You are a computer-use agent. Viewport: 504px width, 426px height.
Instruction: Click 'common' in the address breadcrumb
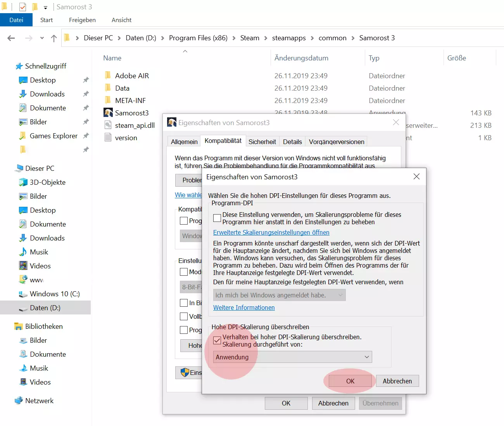tap(333, 38)
